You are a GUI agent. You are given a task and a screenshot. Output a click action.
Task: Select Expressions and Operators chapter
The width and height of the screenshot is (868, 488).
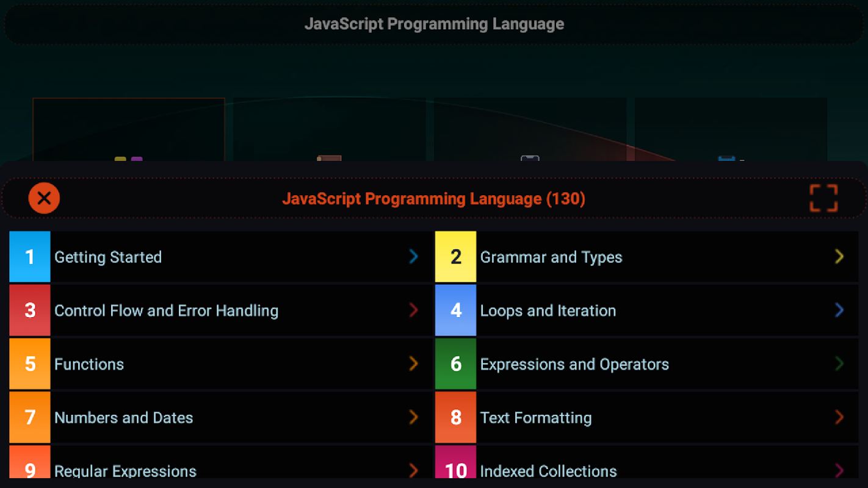(574, 364)
